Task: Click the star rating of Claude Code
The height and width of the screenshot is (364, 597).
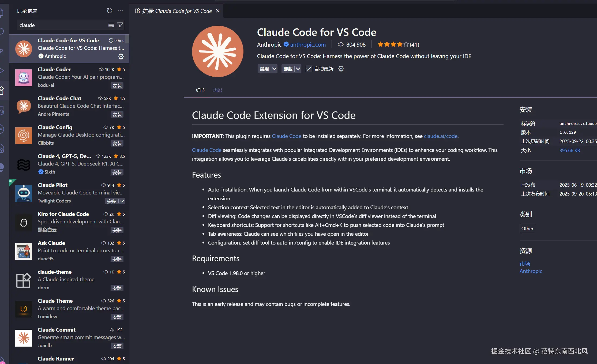Action: click(x=393, y=44)
